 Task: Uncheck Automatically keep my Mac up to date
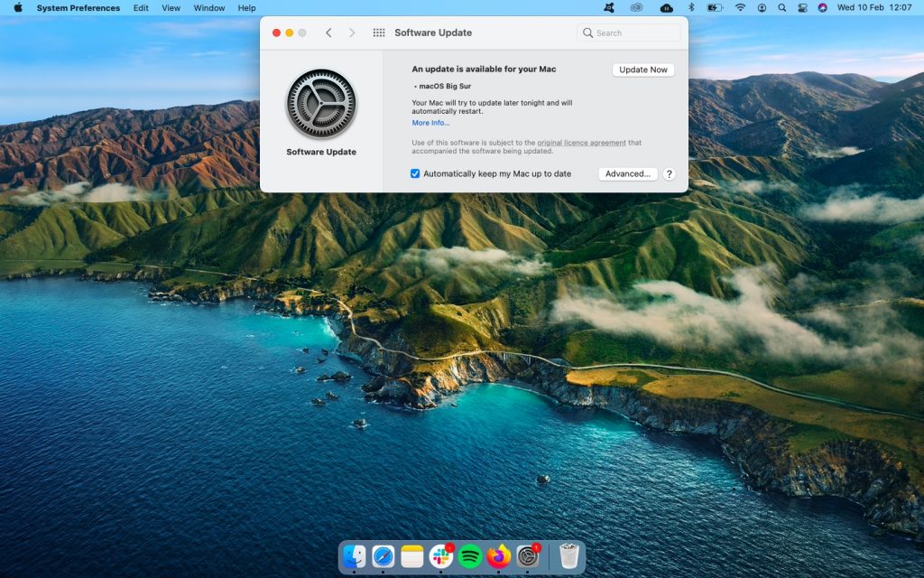(414, 173)
